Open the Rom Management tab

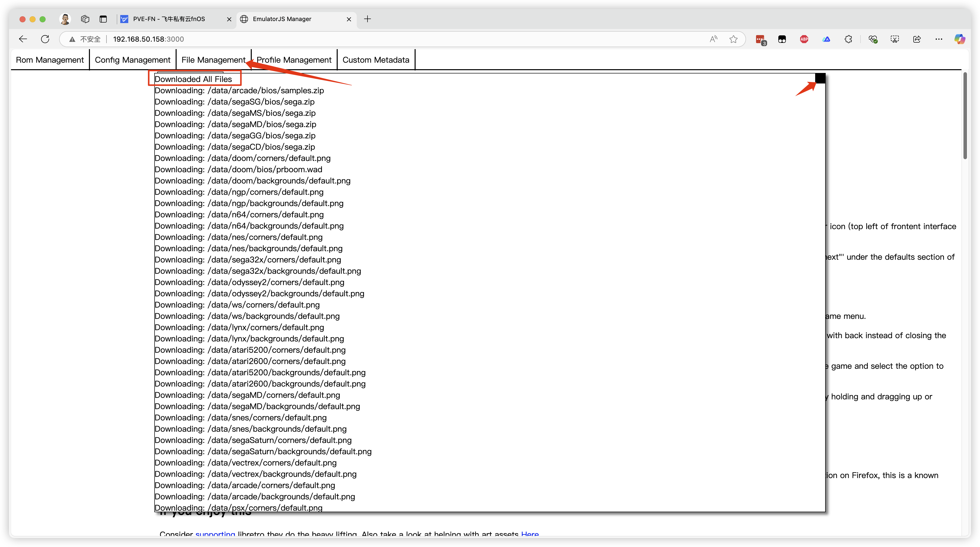(50, 60)
